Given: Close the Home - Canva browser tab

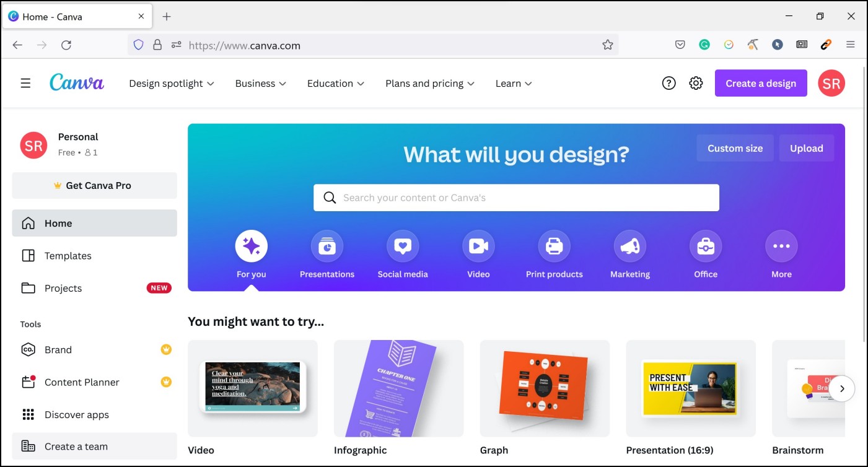Looking at the screenshot, I should pyautogui.click(x=141, y=17).
